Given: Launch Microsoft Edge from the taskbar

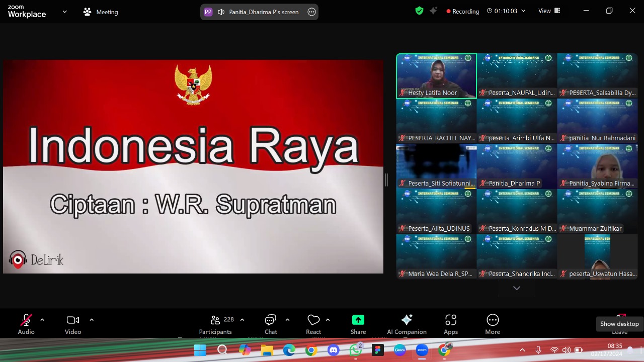Looking at the screenshot, I should click(x=289, y=350).
